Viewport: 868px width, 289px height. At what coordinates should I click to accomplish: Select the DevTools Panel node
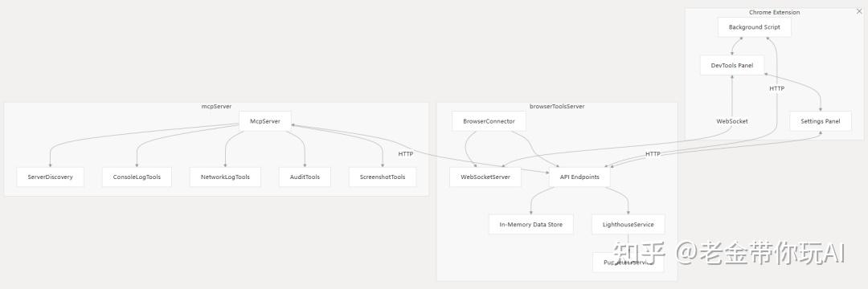[x=732, y=65]
